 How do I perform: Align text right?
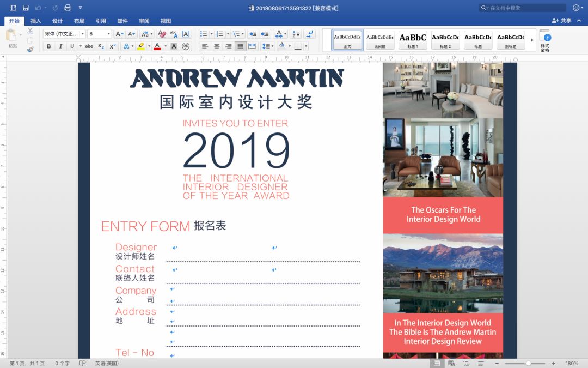point(229,46)
